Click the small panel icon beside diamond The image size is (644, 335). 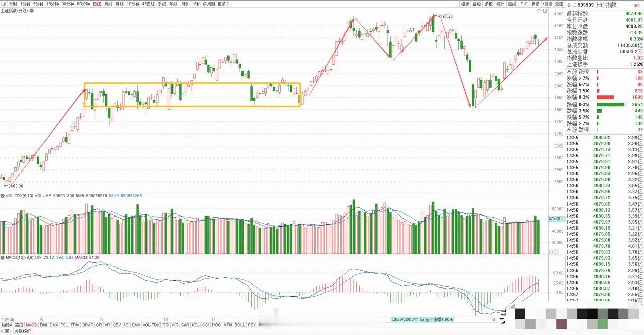tap(545, 11)
